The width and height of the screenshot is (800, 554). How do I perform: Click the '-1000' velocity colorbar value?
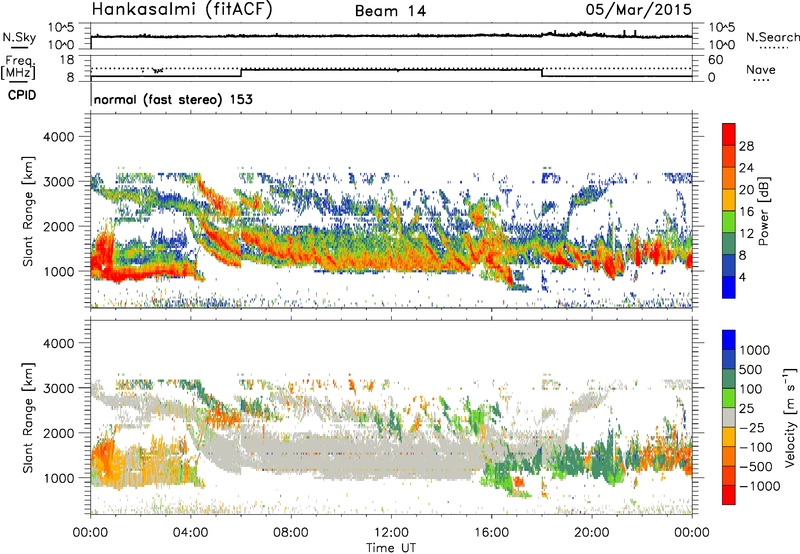759,486
